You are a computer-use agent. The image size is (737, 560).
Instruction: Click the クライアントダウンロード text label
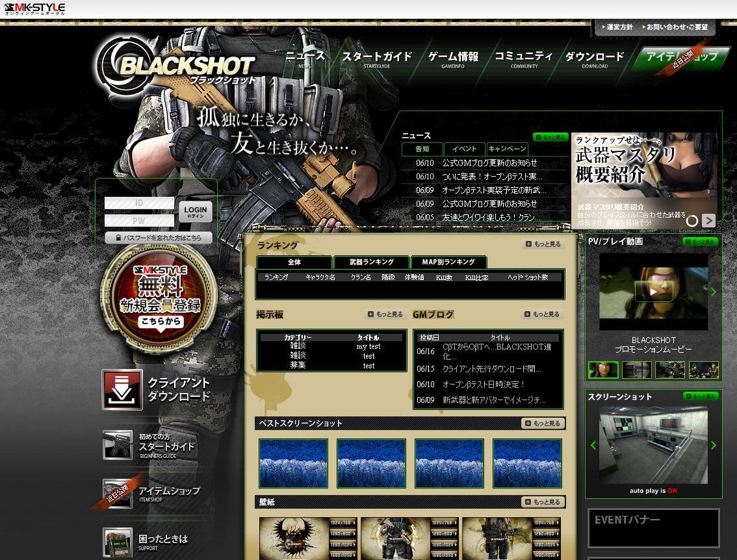pos(179,389)
